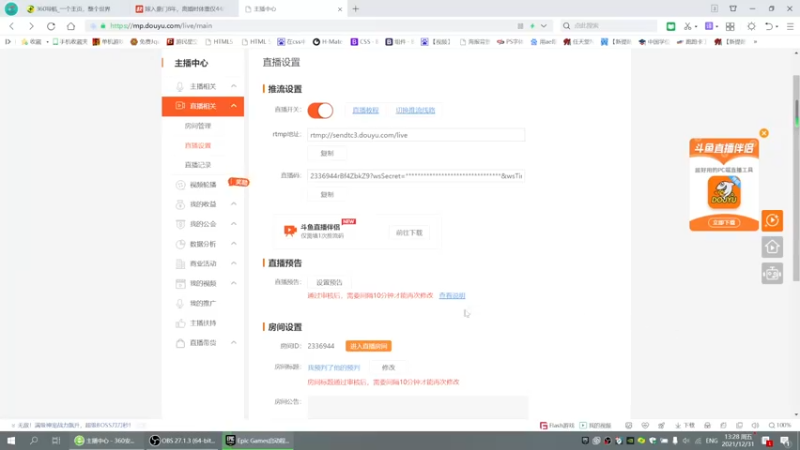Screen dimensions: 800x450
Task: Copy the rtmp address with its 复制 button
Action: [327, 153]
